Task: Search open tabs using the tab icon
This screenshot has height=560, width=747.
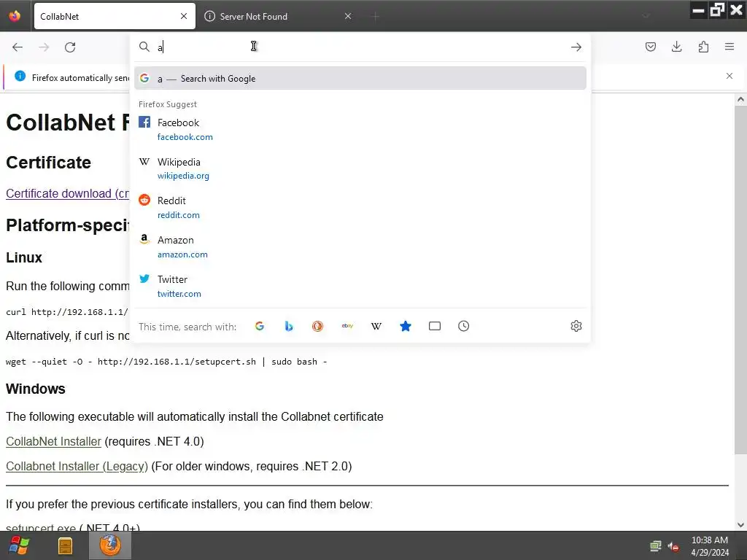Action: [435, 326]
